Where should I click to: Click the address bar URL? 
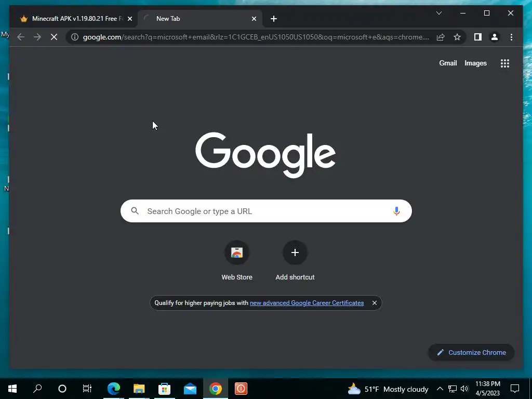coord(256,37)
